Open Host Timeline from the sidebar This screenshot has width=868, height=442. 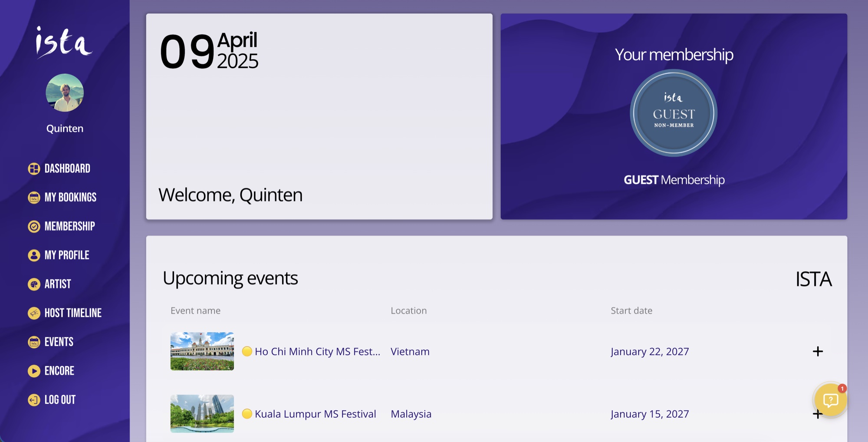[x=34, y=313]
